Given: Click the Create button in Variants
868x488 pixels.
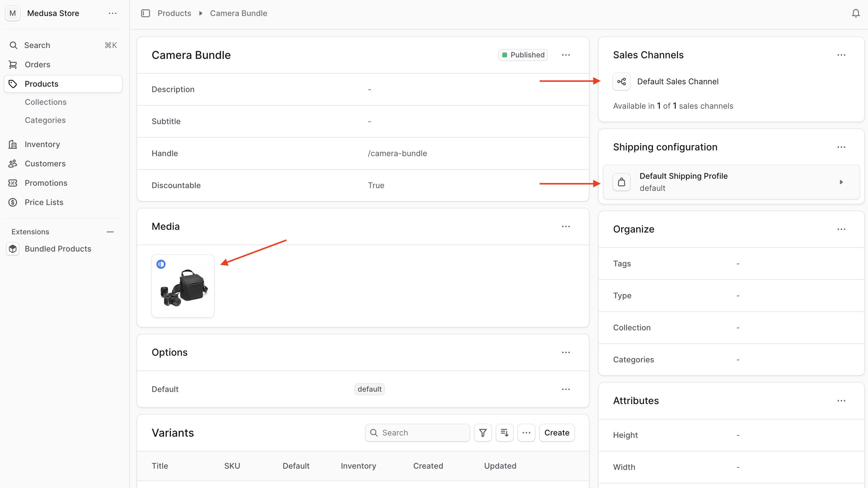Looking at the screenshot, I should (x=556, y=432).
